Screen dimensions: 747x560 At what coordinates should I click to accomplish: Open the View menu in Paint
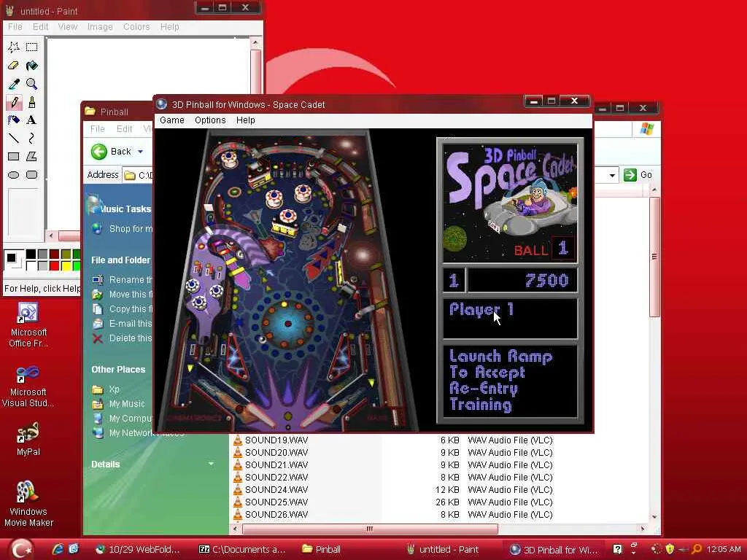68,27
